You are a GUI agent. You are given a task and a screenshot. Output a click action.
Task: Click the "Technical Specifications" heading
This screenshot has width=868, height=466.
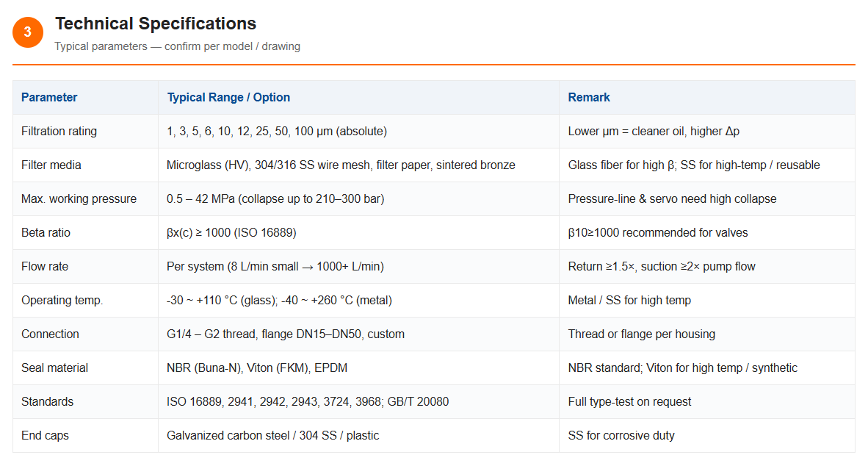[156, 24]
